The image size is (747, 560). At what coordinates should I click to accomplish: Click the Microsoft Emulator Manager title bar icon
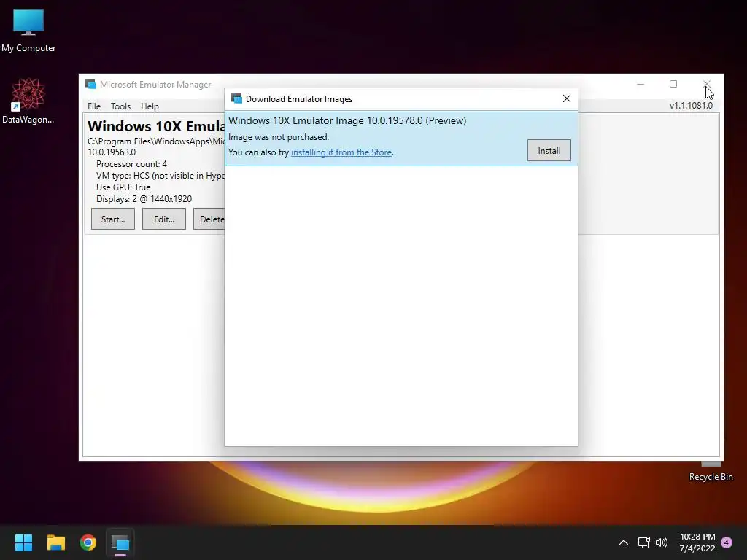tap(90, 85)
